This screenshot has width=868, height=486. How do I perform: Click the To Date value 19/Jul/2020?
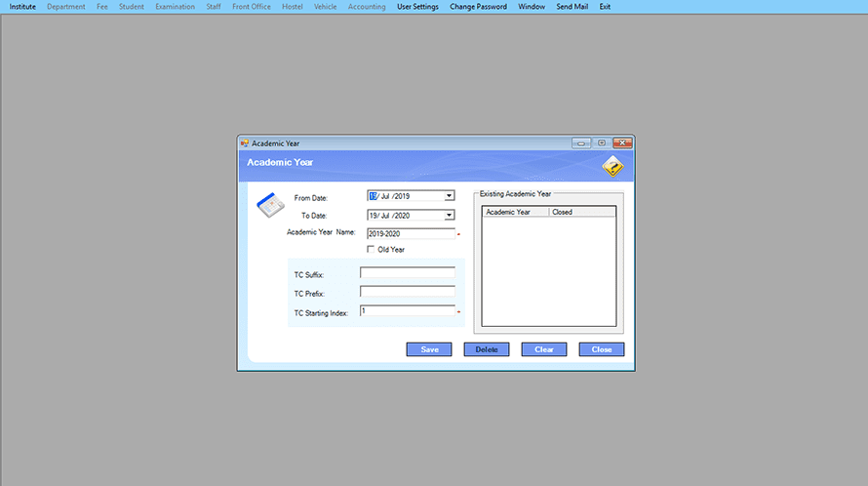click(390, 215)
